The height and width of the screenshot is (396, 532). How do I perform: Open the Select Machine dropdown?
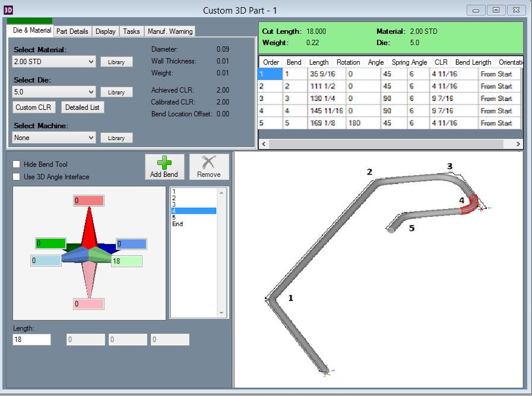coord(54,138)
